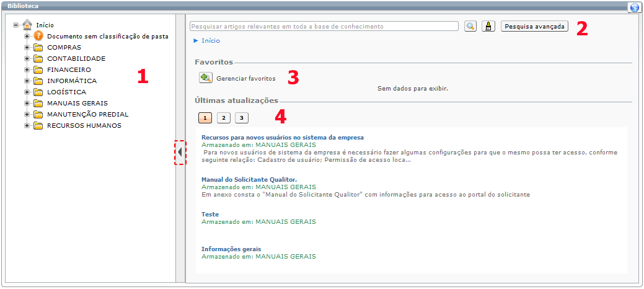Go to page 1 of updates

205,118
